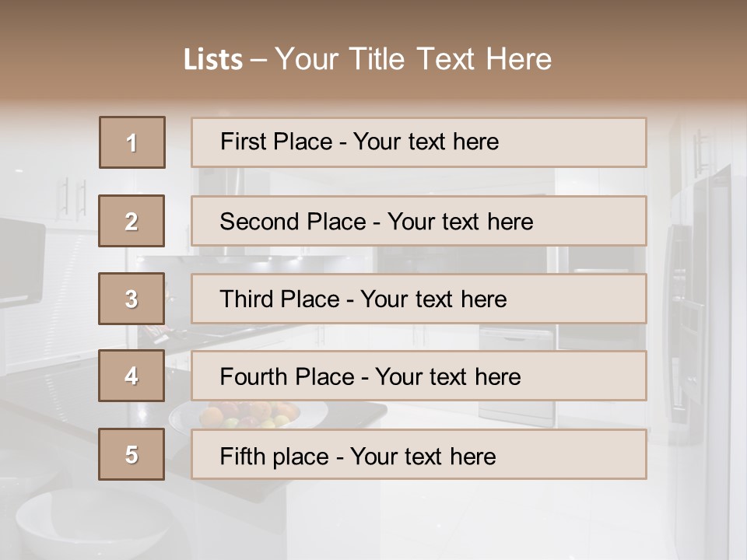Select the number 4 box
747x560 pixels.
tap(132, 376)
